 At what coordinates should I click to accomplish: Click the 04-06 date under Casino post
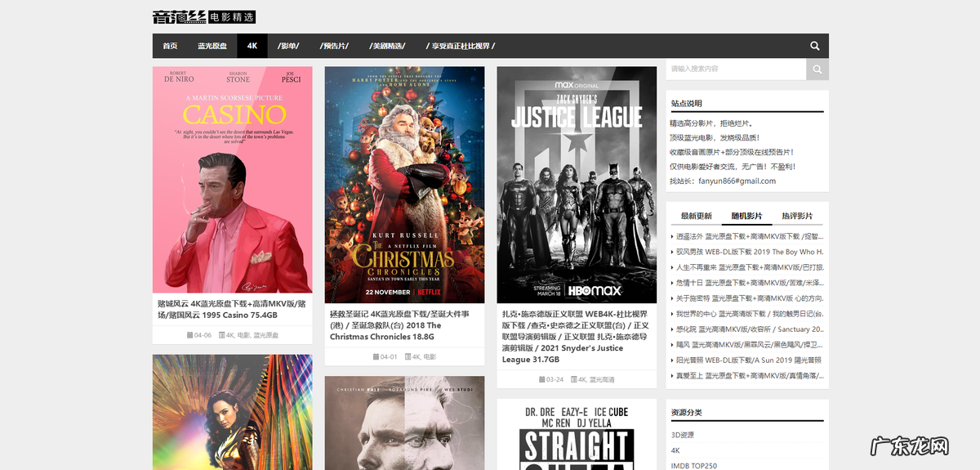click(x=203, y=335)
